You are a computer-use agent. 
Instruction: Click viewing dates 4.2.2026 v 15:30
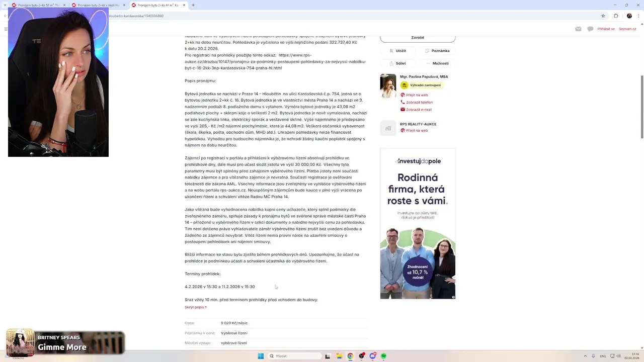(x=219, y=287)
